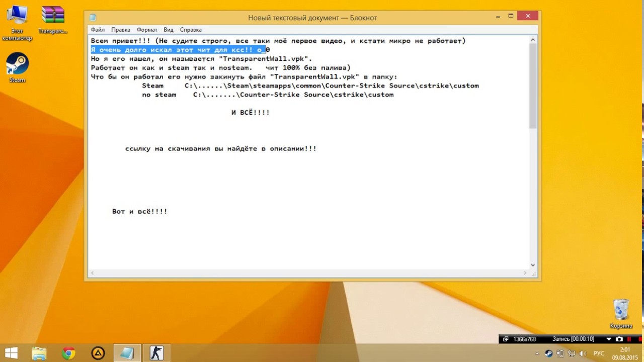Show hidden tray icons arrow
This screenshot has height=362, width=644.
[x=537, y=353]
